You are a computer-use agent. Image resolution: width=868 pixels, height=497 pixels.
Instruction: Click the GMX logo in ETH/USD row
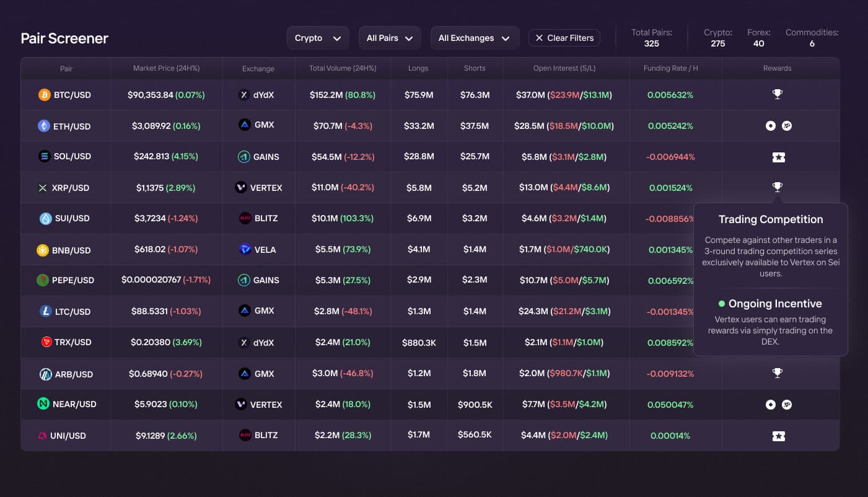(245, 125)
